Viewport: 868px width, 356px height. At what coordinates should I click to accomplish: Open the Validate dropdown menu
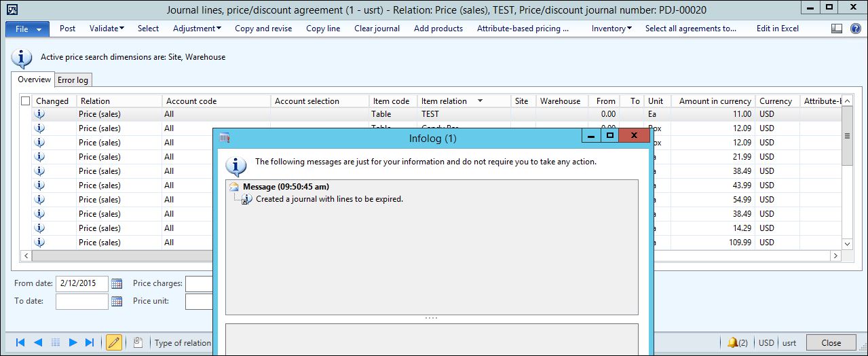[x=107, y=29]
